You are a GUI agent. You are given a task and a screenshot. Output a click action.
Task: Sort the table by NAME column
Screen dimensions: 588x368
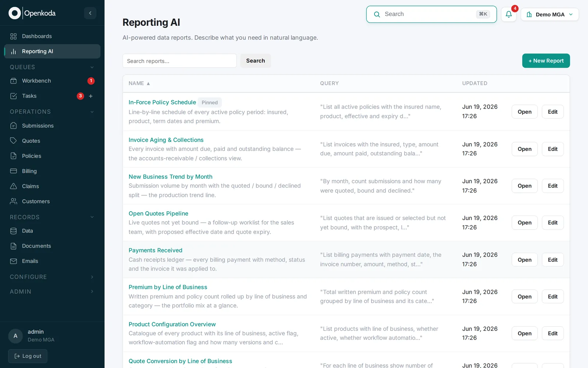click(x=139, y=84)
